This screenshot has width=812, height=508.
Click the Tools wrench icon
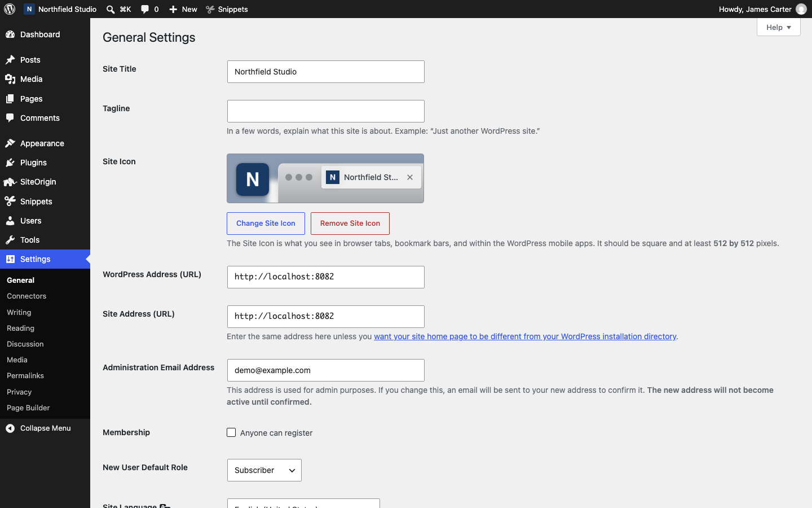pos(10,240)
